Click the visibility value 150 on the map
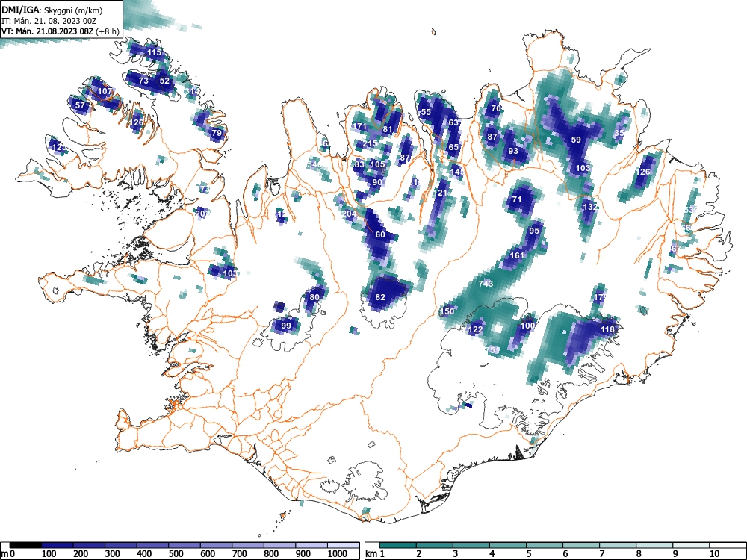 click(x=447, y=311)
